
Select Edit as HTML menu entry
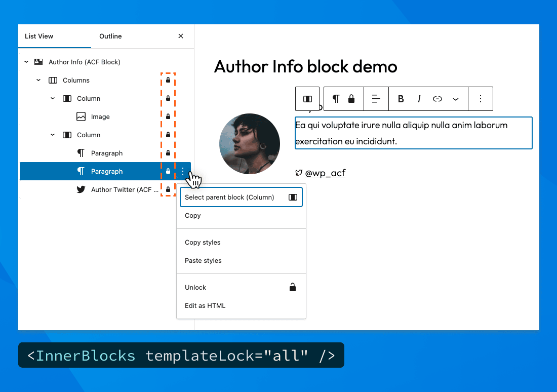[205, 305]
